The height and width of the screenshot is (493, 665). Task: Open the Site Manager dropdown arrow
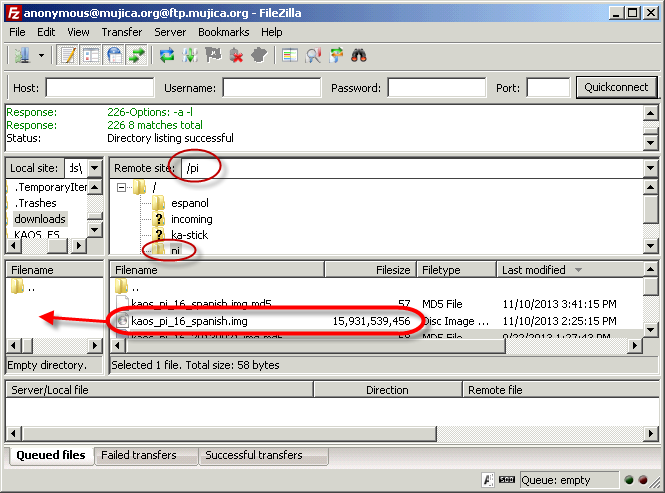tap(42, 56)
